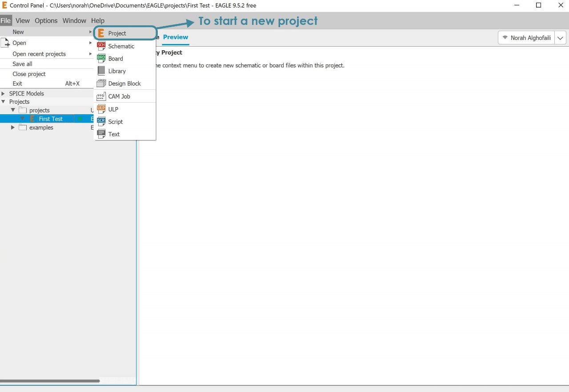Maximize the Control Panel window
The height and width of the screenshot is (392, 569).
coord(538,5)
